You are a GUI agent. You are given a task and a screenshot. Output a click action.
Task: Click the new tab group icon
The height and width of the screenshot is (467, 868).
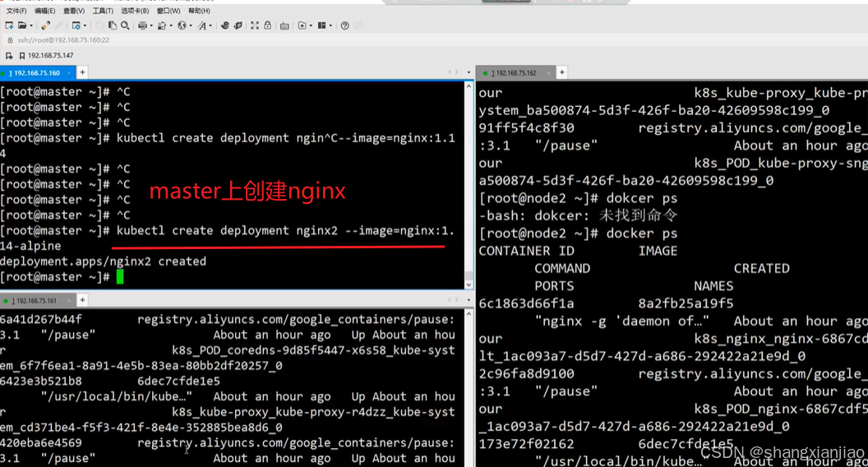[x=302, y=25]
